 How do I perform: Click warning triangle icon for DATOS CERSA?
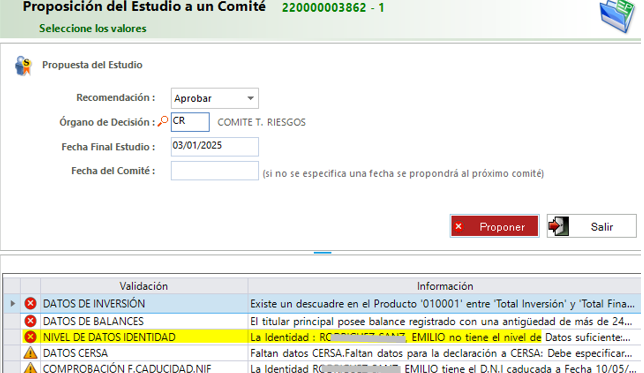pyautogui.click(x=30, y=353)
